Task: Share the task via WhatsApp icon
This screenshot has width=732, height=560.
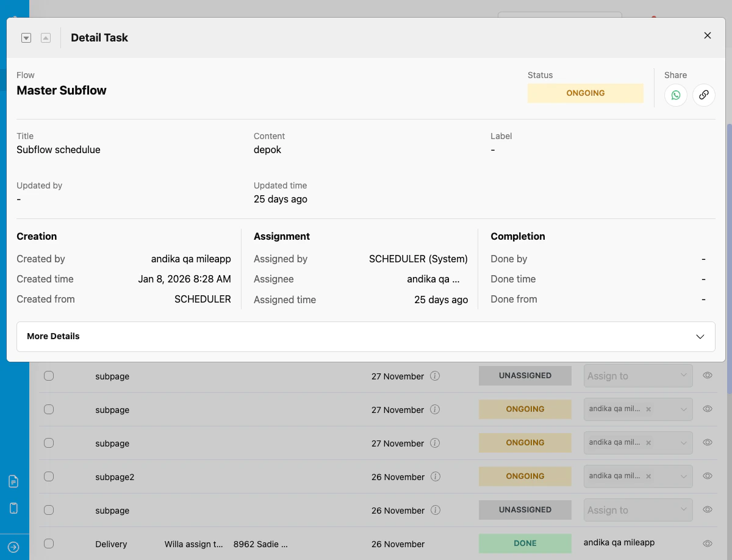Action: (675, 95)
